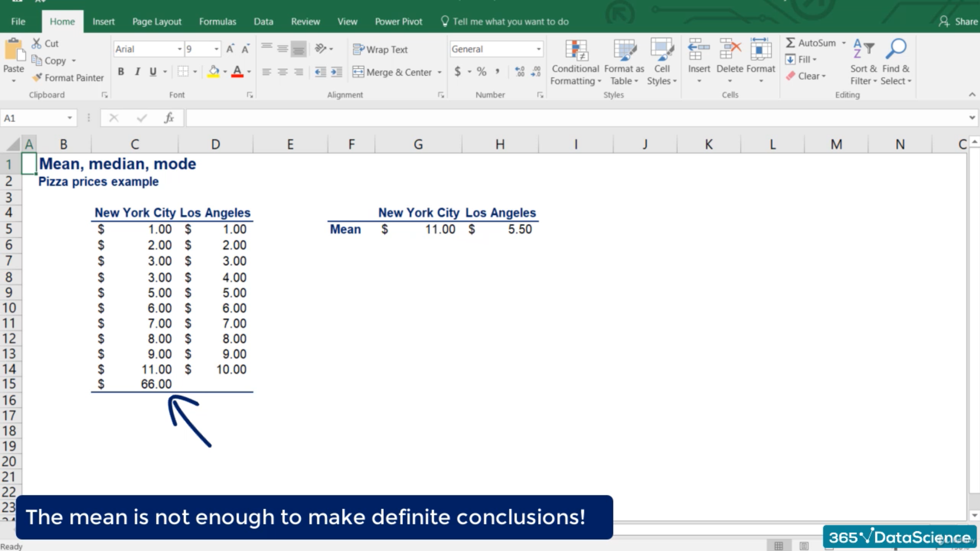Switch to the Formulas tab

(x=217, y=21)
